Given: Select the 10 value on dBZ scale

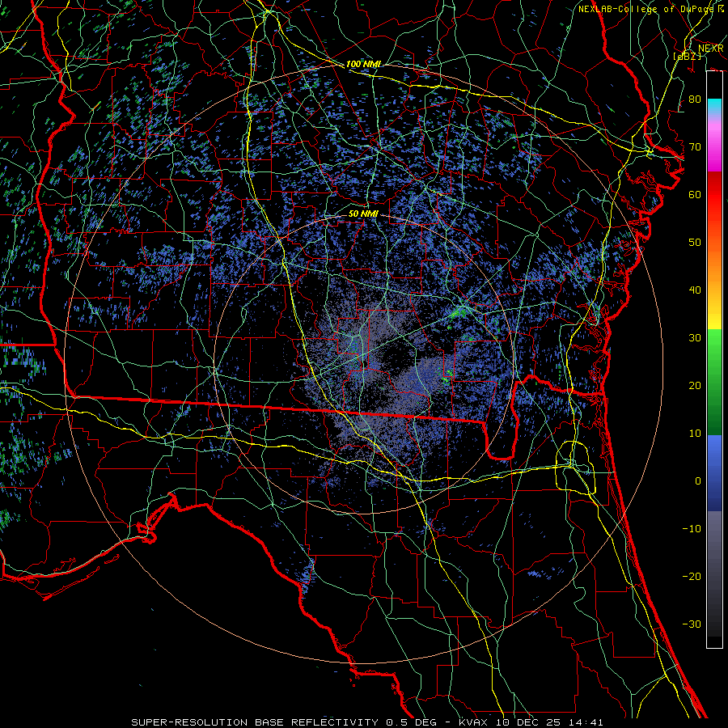Looking at the screenshot, I should click(695, 434).
